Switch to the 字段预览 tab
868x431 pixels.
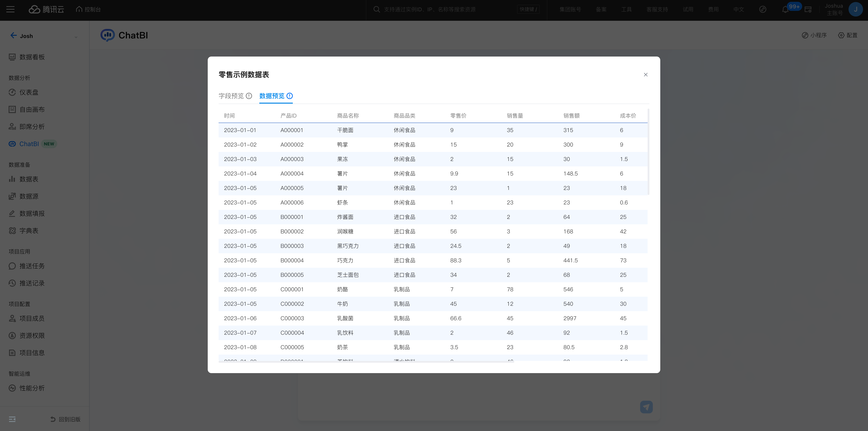[231, 96]
